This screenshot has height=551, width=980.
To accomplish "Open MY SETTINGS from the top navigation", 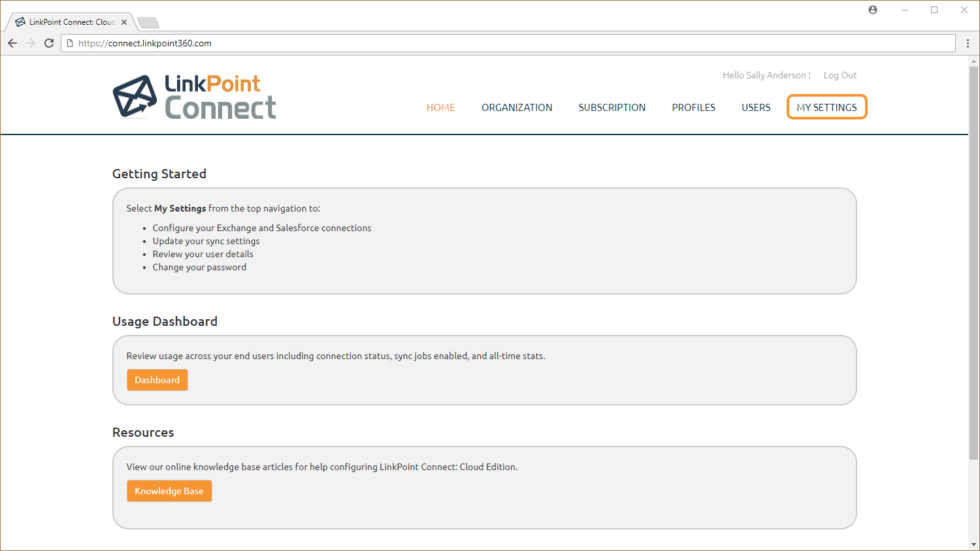I will tap(826, 108).
